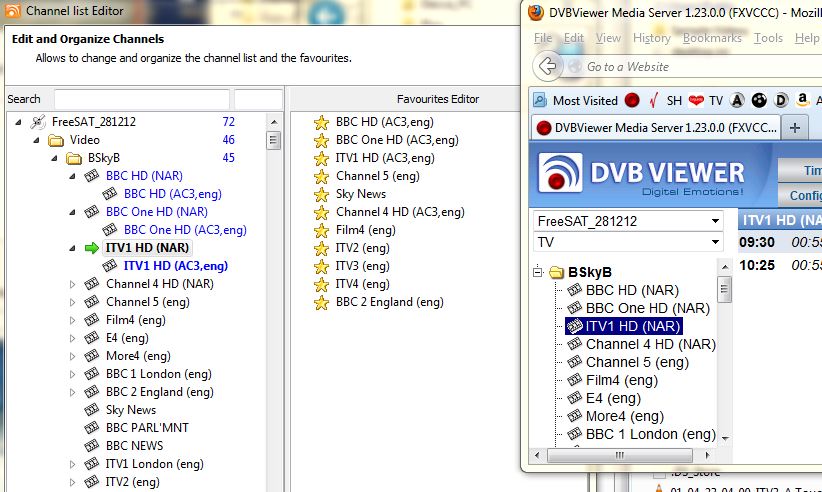Image resolution: width=822 pixels, height=492 pixels.
Task: Click the Amazon bookmark icon in Firefox toolbar
Action: point(802,100)
